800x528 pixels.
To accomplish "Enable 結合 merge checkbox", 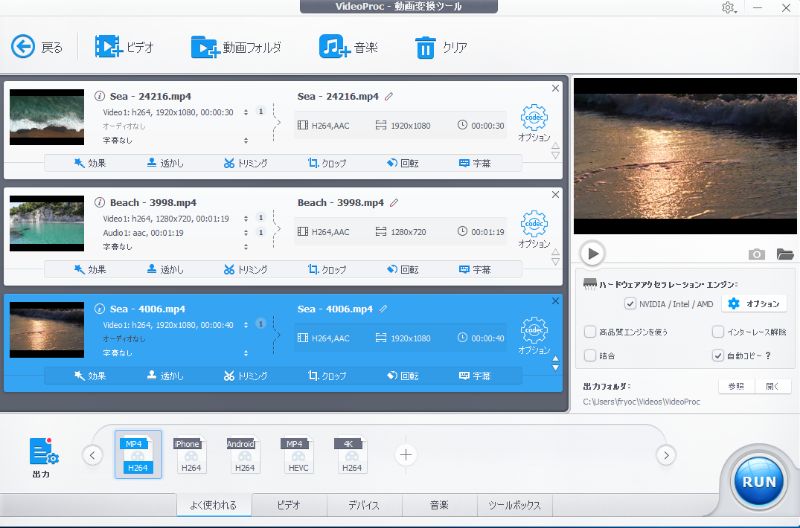I will 590,355.
